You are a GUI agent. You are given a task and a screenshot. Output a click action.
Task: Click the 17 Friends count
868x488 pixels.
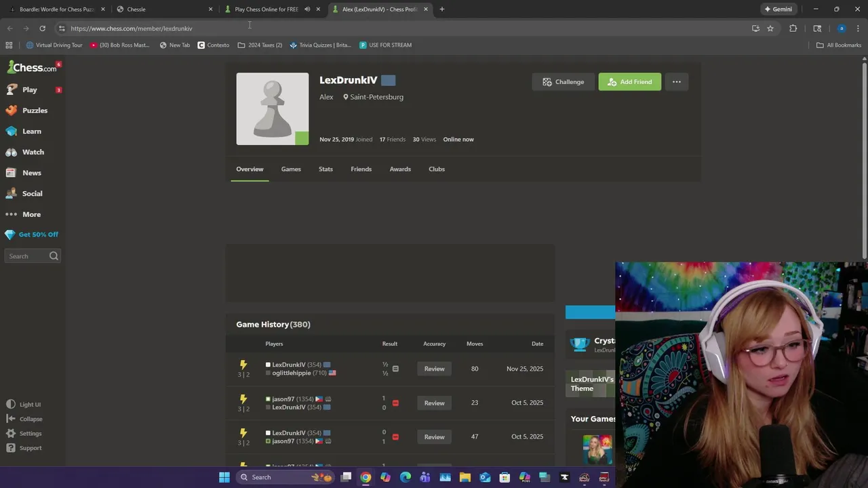pyautogui.click(x=392, y=140)
